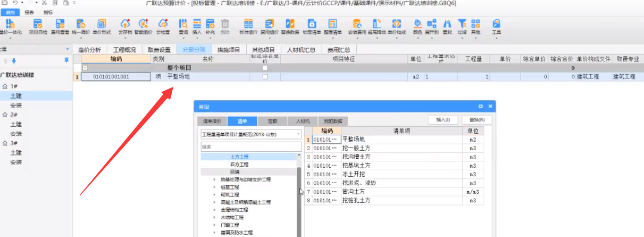
Task: Tick the checkbox in the 整个项目 row
Action: (265, 68)
